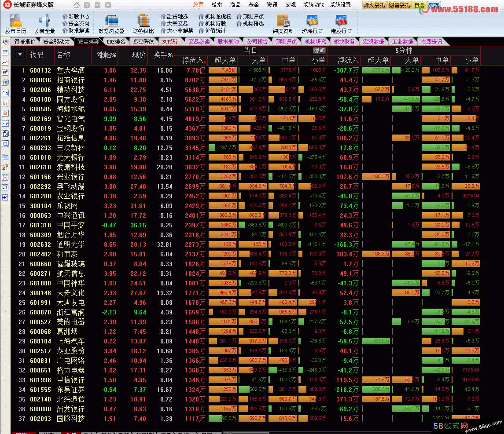Image resolution: width=504 pixels, height=434 pixels.
Task: Open 股市日历 calendar icon
Action: (15, 24)
